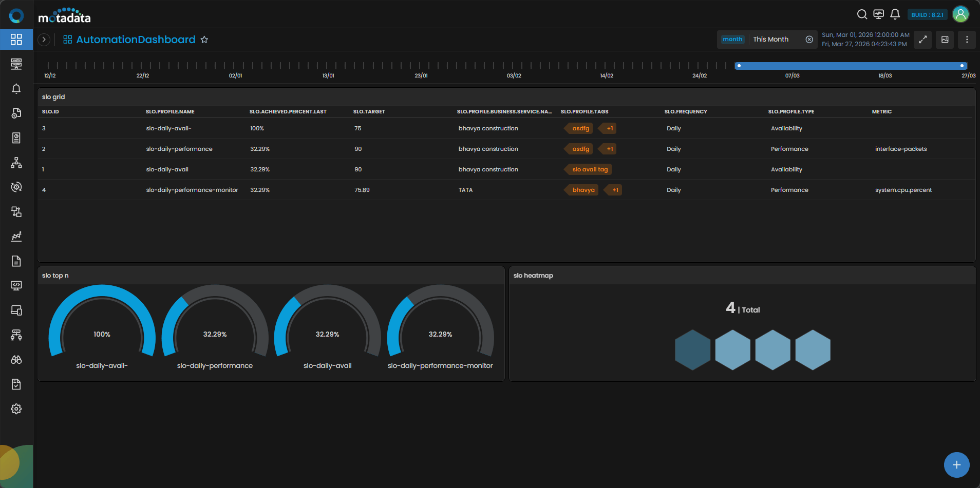Open the binoculars explorer icon
The width and height of the screenshot is (980, 488).
(x=16, y=360)
